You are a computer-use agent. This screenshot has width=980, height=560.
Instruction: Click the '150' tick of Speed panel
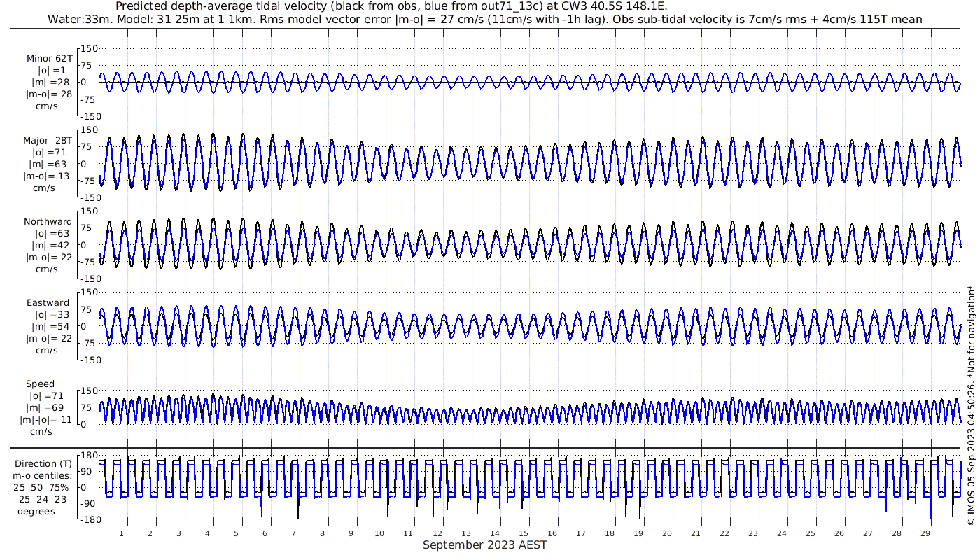88,391
